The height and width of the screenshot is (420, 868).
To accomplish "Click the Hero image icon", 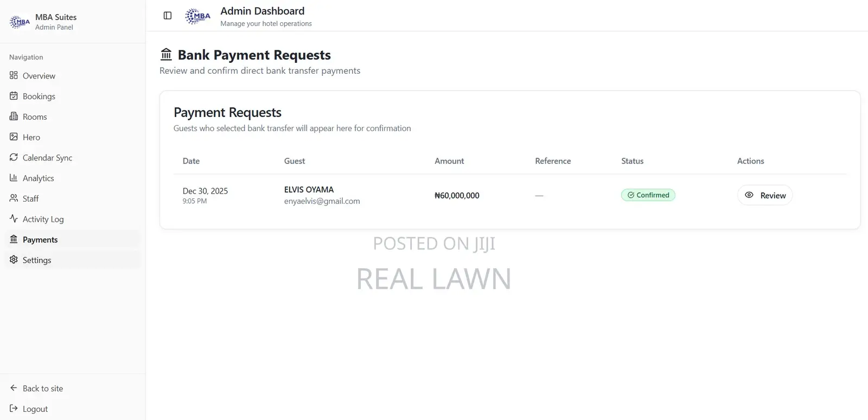I will point(14,137).
